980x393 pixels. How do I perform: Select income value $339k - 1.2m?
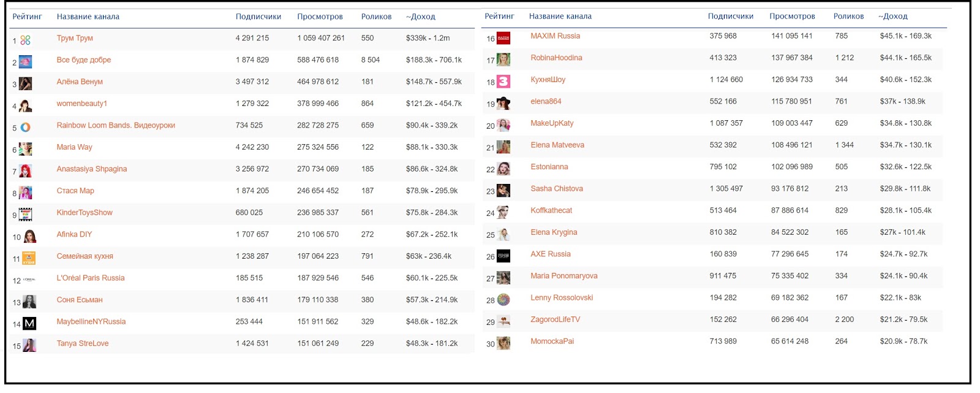[428, 38]
